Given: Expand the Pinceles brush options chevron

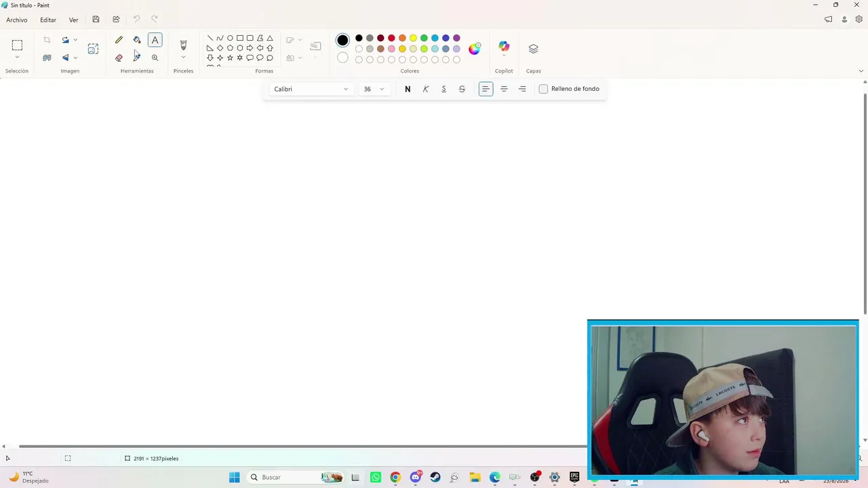Looking at the screenshot, I should [x=183, y=58].
